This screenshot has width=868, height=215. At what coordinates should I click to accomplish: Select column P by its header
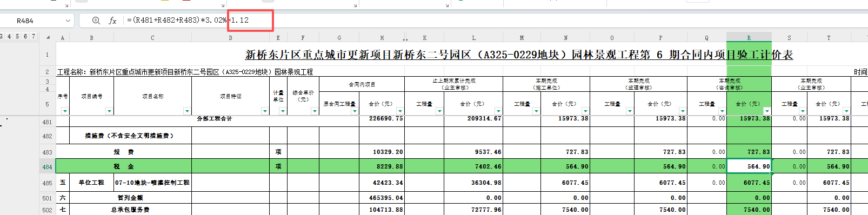660,37
